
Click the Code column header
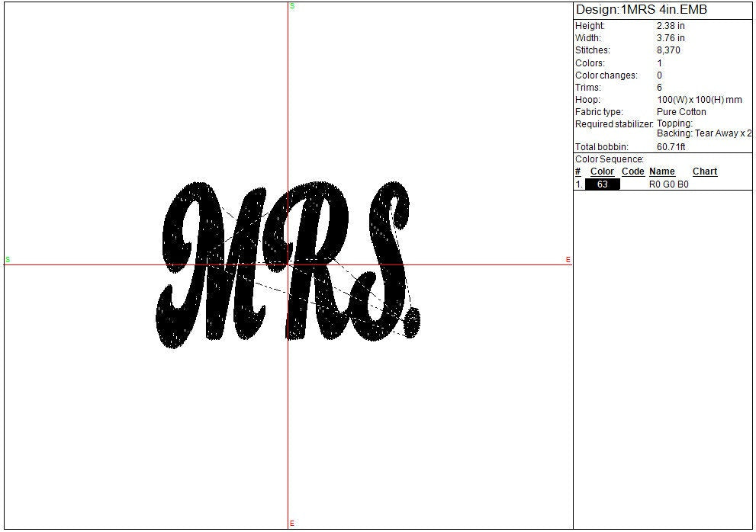632,171
